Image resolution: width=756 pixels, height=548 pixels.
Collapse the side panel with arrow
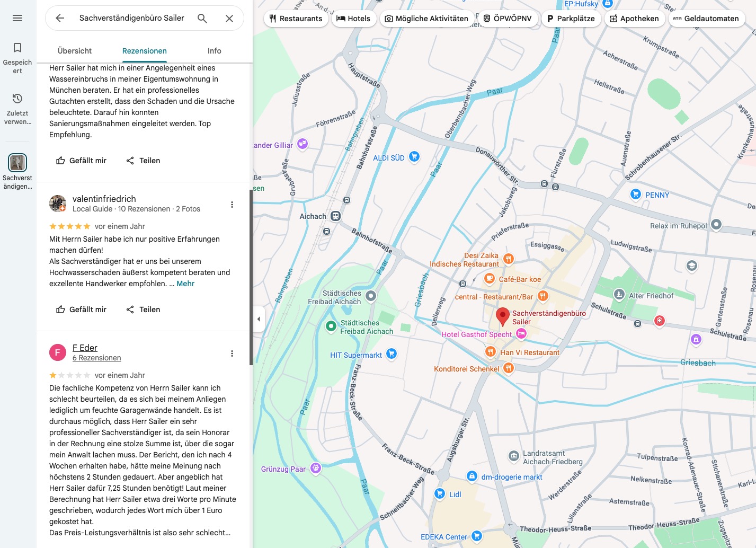pos(259,319)
